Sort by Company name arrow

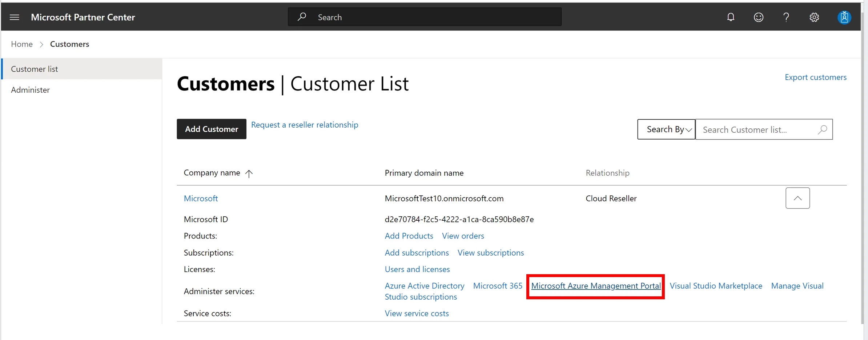click(249, 173)
